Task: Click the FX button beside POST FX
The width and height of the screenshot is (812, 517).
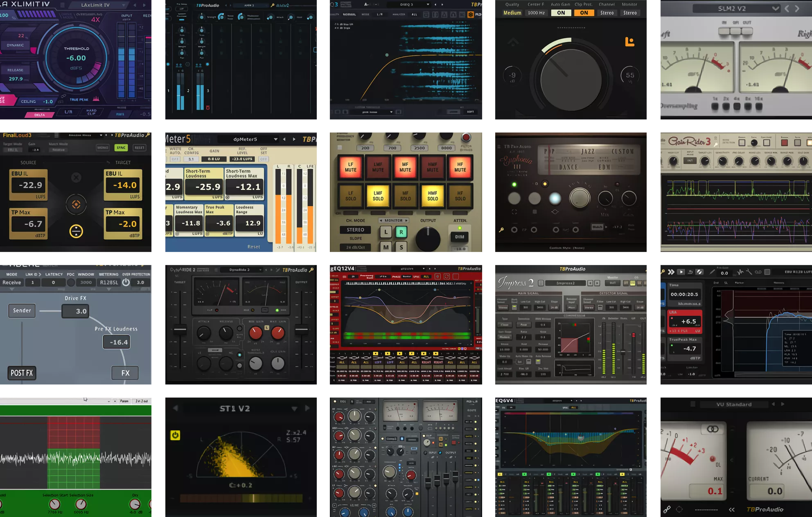Action: [x=125, y=373]
